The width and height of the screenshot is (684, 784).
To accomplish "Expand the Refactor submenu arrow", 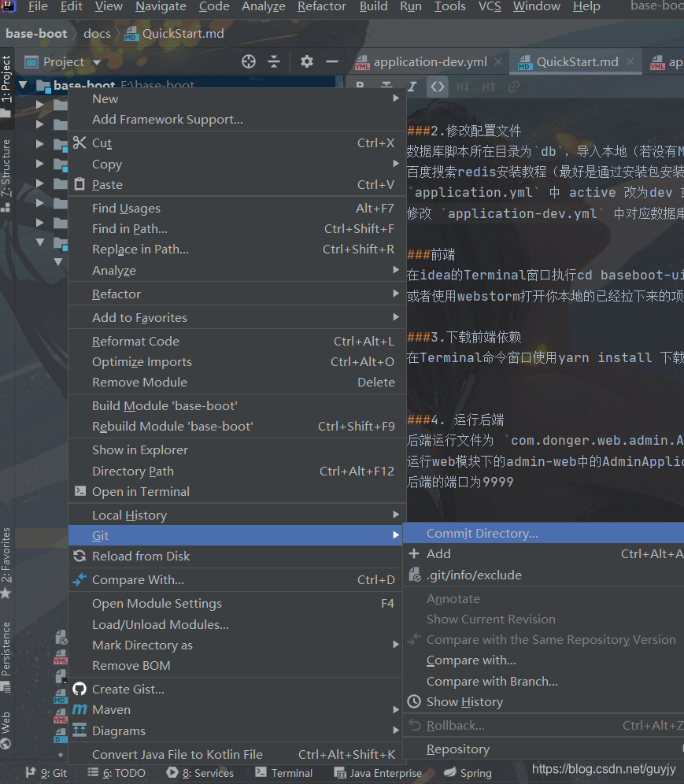I will 396,294.
